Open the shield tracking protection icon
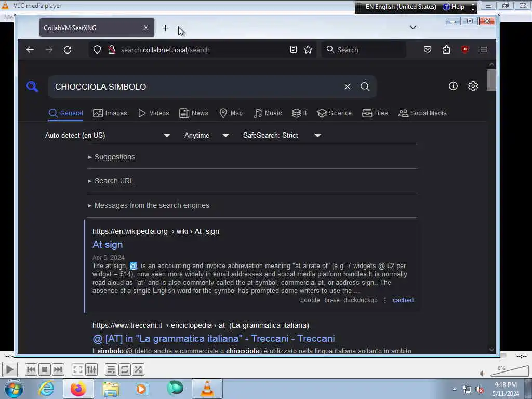This screenshot has height=399, width=532. 97,49
